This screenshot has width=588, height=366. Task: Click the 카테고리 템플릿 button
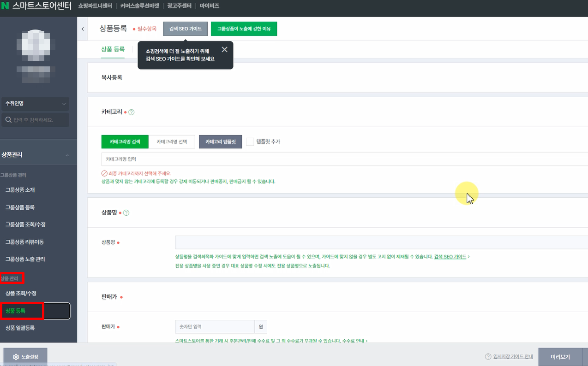click(221, 142)
